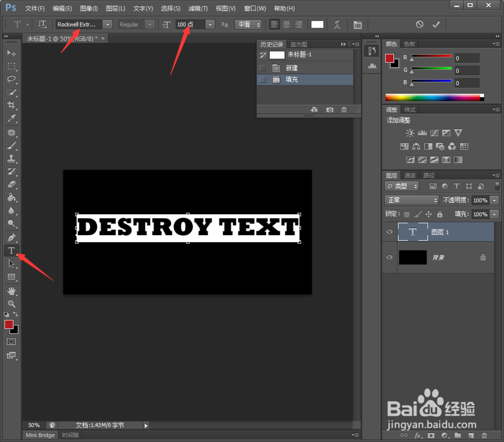Toggle Quick Mask mode icon

click(x=11, y=342)
